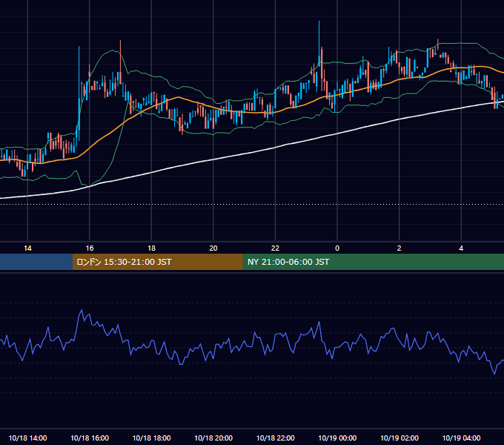This screenshot has width=504, height=445.
Task: Click the blue session bar before London
Action: (x=36, y=262)
